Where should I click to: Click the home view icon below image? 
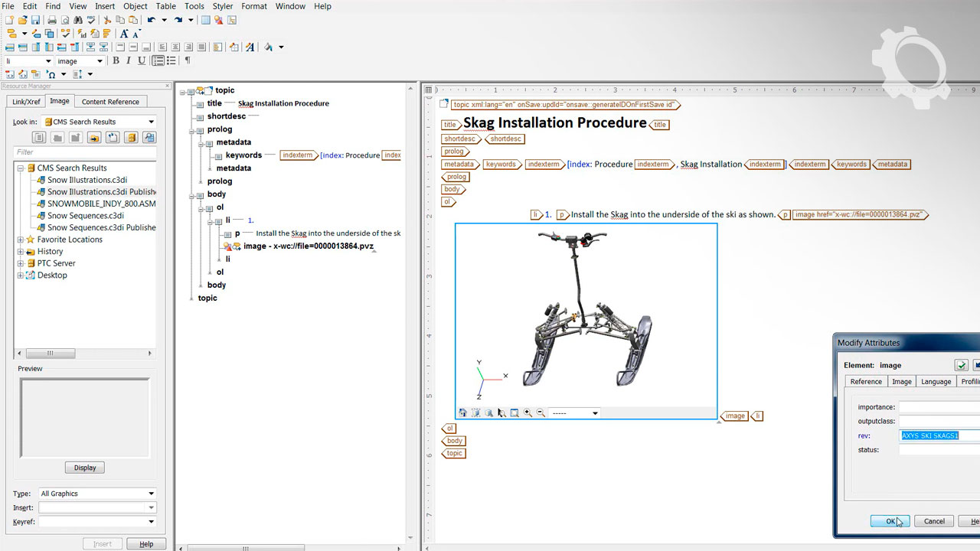click(x=462, y=413)
